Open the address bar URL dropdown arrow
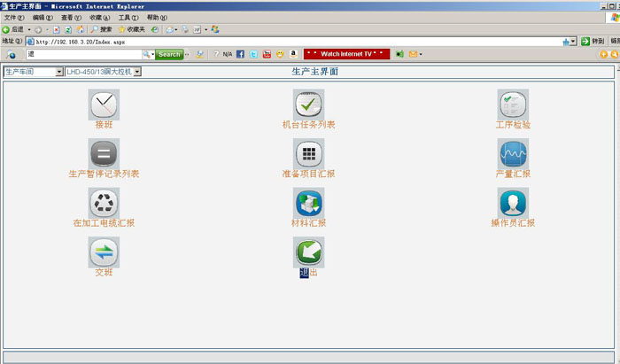This screenshot has width=620, height=364. [573, 42]
